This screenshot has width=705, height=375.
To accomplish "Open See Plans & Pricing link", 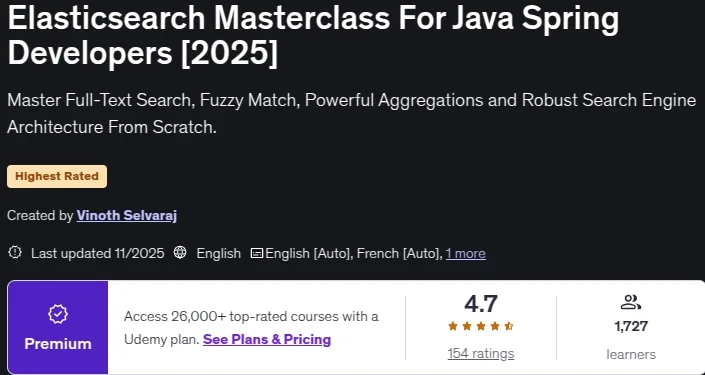I will [x=267, y=339].
